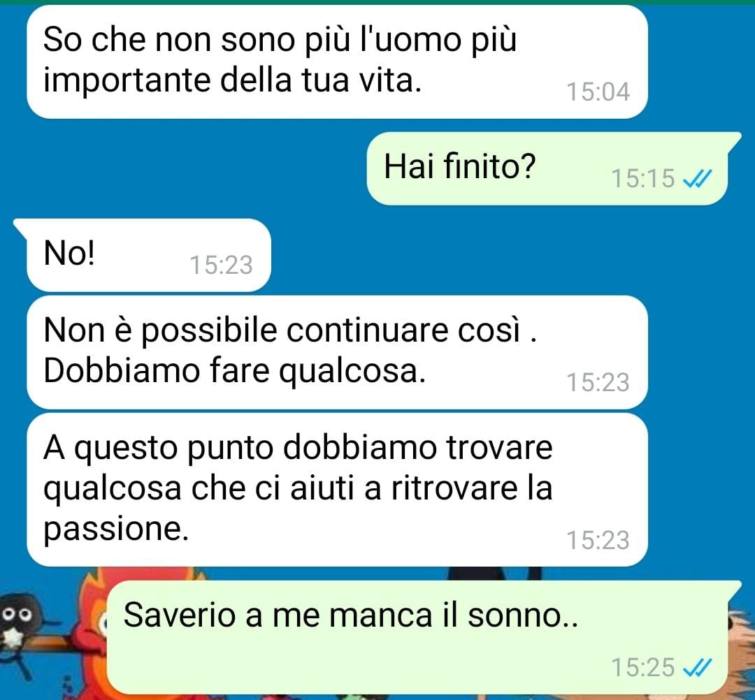Tap the word 'passione.' in the message
The height and width of the screenshot is (700, 755).
click(115, 530)
